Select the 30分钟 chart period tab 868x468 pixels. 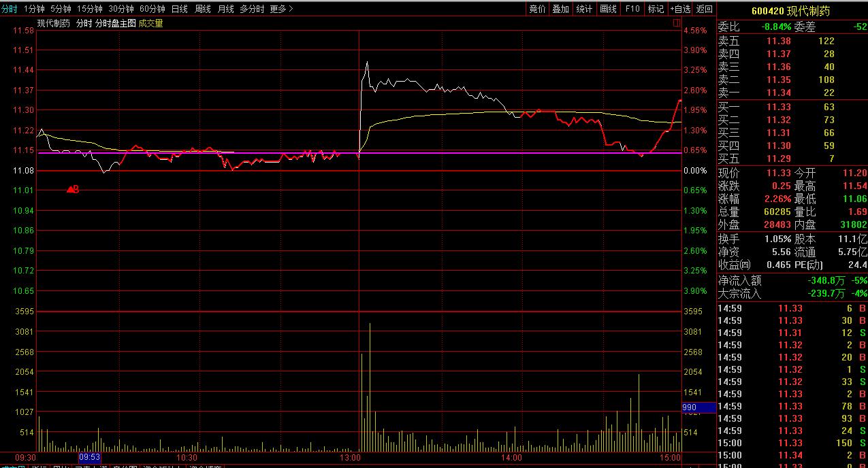120,9
